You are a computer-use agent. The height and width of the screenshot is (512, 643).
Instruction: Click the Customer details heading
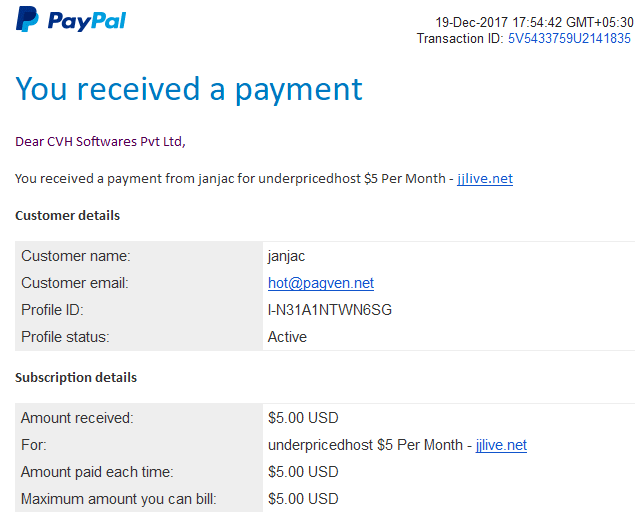click(67, 215)
